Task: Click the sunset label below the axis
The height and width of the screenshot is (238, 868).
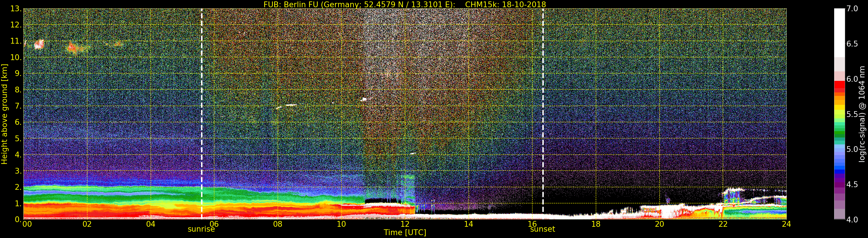Action: pyautogui.click(x=543, y=229)
